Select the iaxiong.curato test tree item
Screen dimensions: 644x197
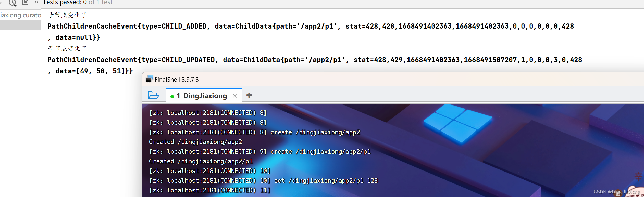(x=20, y=15)
